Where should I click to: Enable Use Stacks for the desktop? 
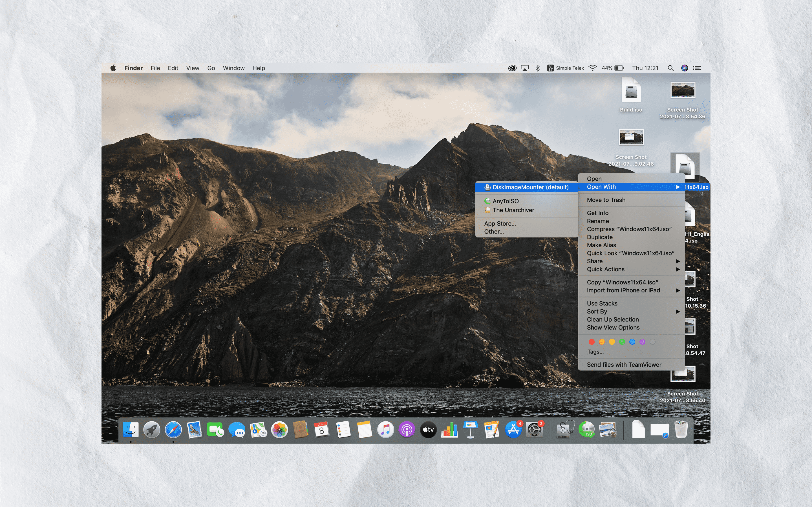click(602, 303)
